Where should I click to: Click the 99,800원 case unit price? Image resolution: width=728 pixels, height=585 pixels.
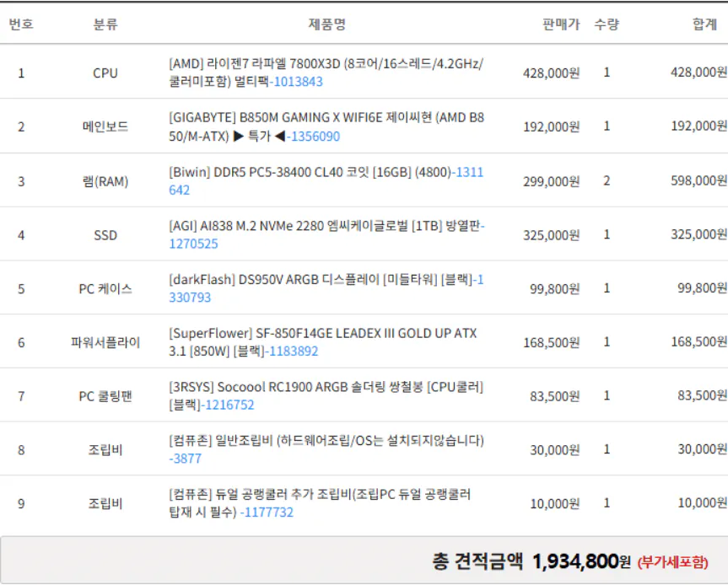(x=554, y=289)
